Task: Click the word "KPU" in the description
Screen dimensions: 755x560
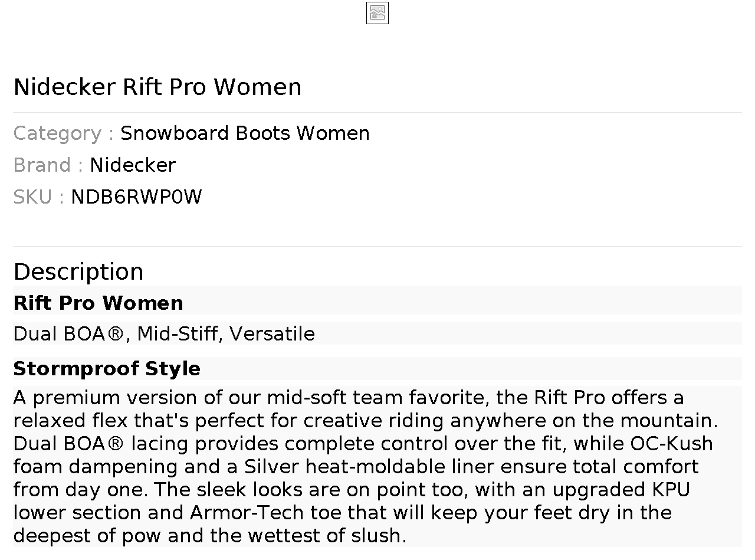Action: (x=671, y=490)
